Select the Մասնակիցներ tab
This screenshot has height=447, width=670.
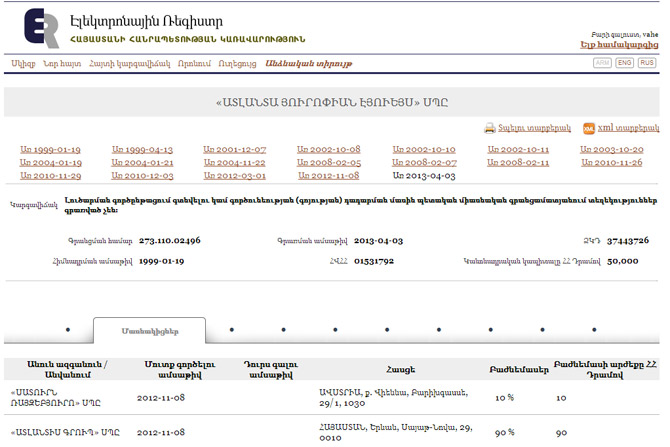(x=150, y=328)
